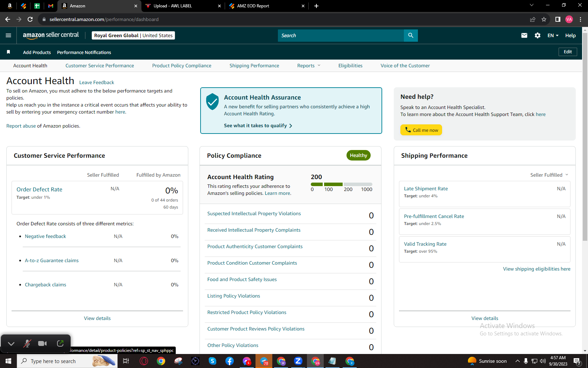The height and width of the screenshot is (368, 588).
Task: Toggle the camera in meeting overlay
Action: pyautogui.click(x=42, y=343)
